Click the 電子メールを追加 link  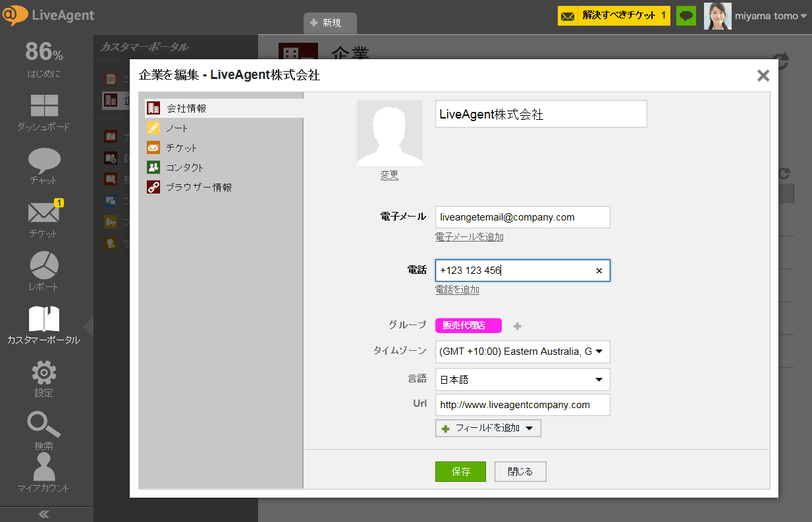[x=470, y=237]
